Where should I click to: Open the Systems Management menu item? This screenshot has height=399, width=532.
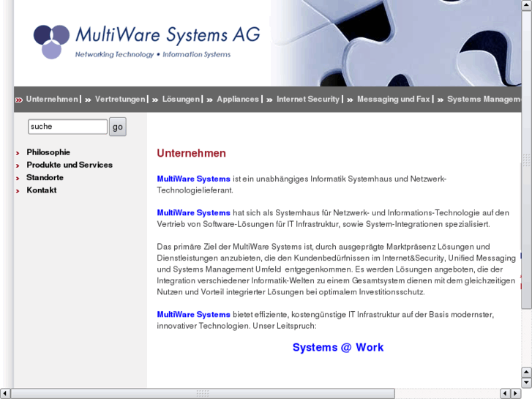click(484, 99)
